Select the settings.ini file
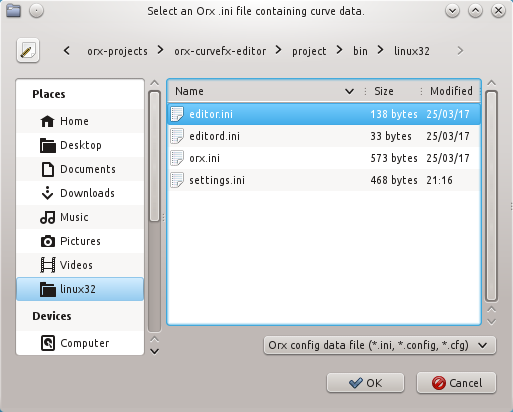Screen dimensions: 513x412 point(324,180)
